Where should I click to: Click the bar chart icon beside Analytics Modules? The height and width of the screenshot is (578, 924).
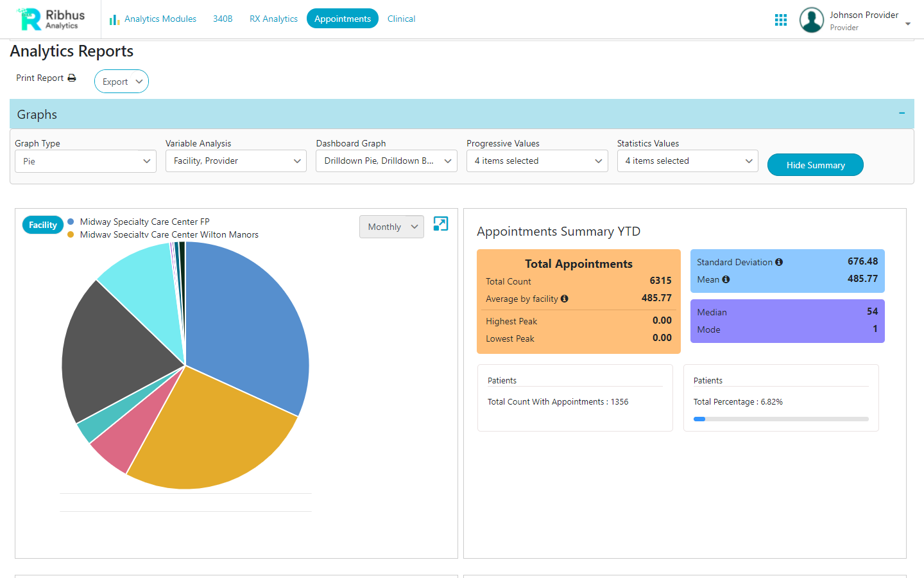[114, 19]
